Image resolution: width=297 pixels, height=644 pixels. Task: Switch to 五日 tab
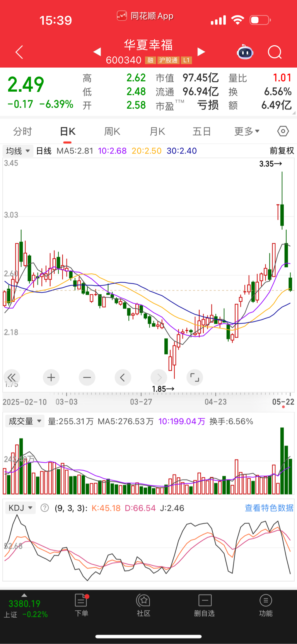click(202, 132)
